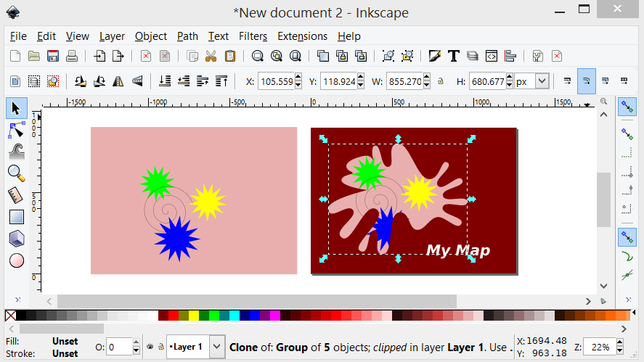Select the Ellipse tool
Viewport: 644px width, 362px height.
pos(16,260)
